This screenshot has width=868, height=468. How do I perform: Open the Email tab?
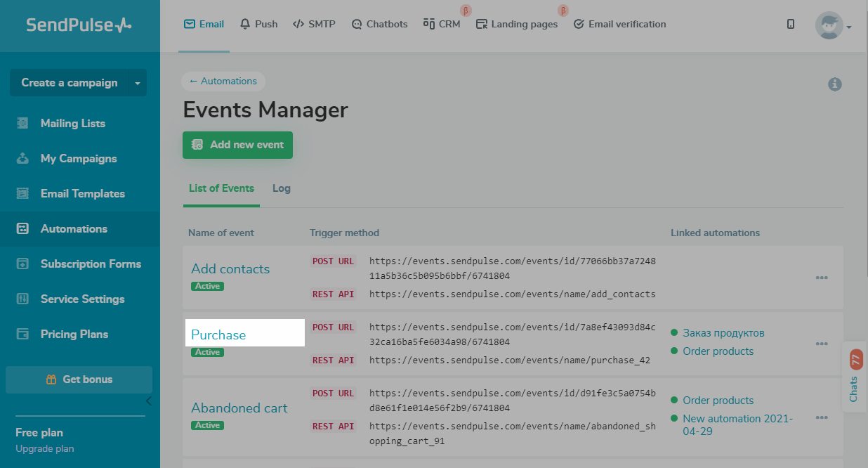tap(204, 24)
